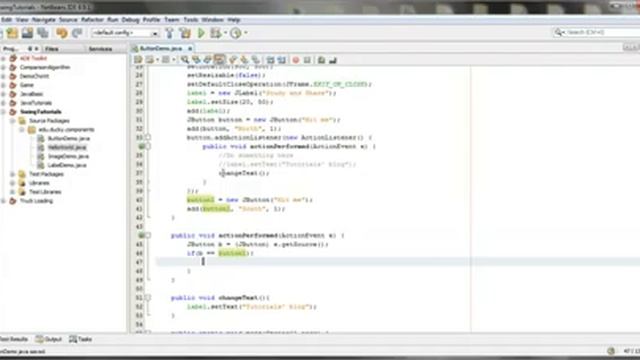Screen dimensions: 640x360
Task: Select ButtonDemo.java in project tree
Action: (x=69, y=139)
